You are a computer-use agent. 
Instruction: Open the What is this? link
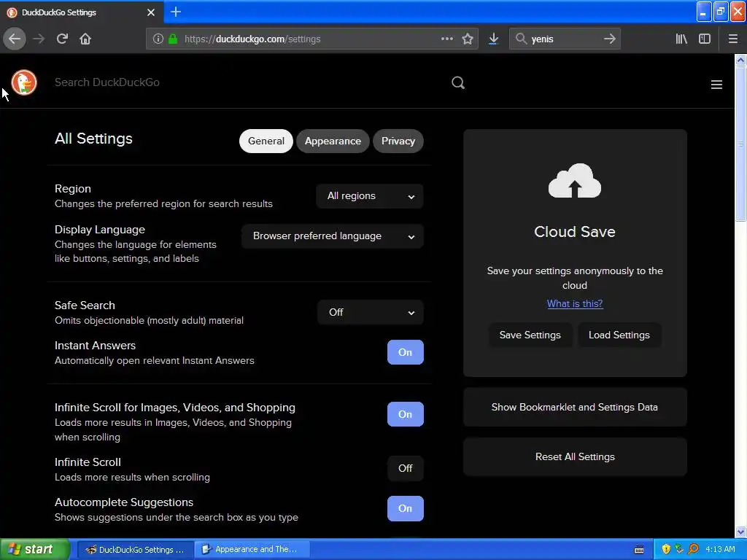pyautogui.click(x=575, y=303)
